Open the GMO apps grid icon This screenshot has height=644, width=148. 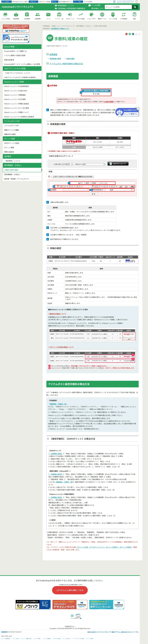(114, 2)
